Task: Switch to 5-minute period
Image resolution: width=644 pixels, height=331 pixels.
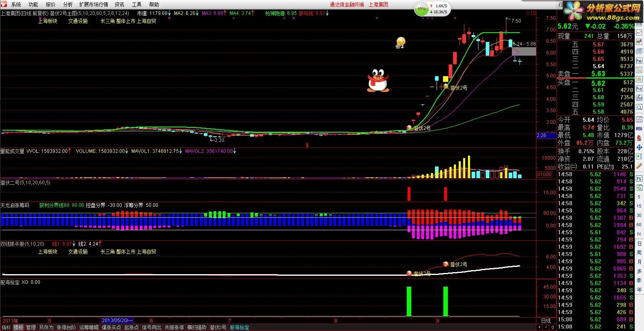Action: tap(639, 197)
